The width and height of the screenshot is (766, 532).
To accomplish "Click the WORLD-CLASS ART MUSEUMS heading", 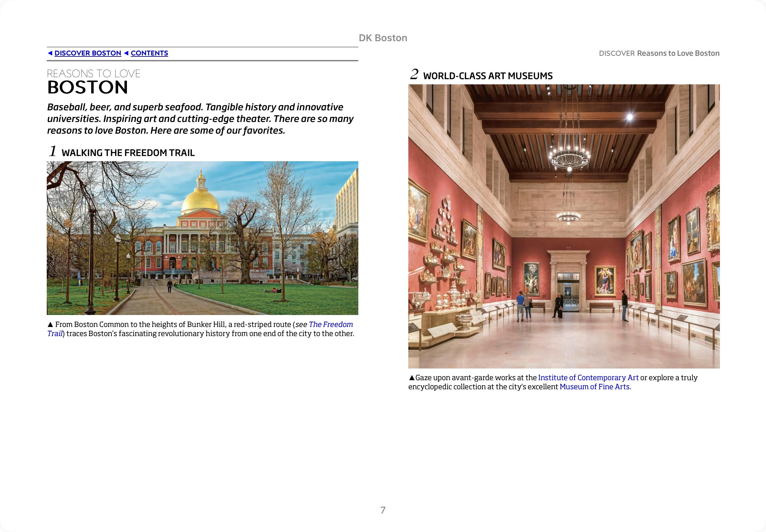I will [x=488, y=76].
